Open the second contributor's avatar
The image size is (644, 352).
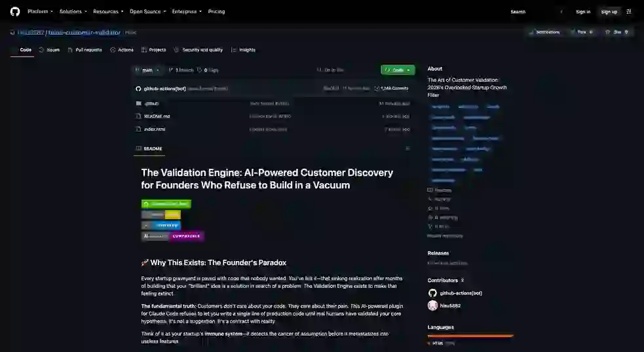(x=432, y=306)
